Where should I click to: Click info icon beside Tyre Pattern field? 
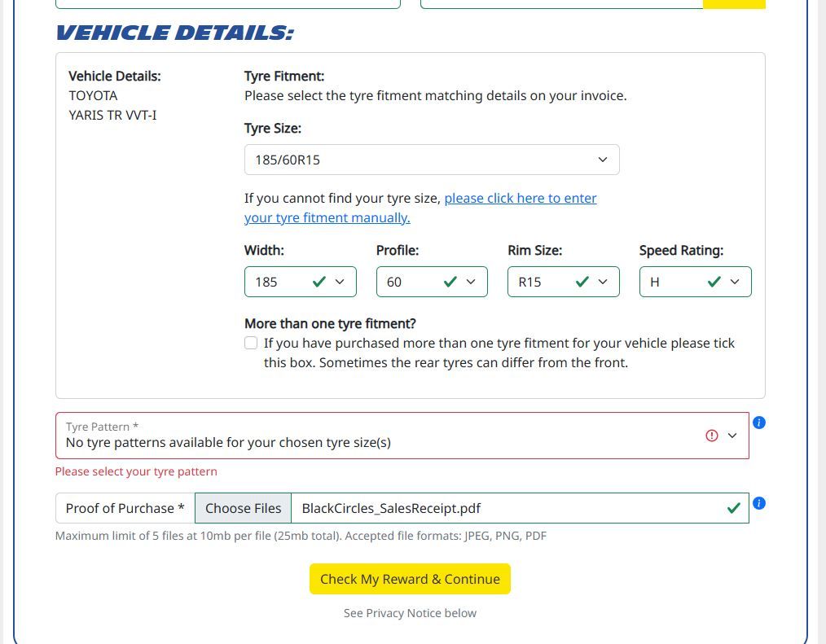[x=759, y=423]
